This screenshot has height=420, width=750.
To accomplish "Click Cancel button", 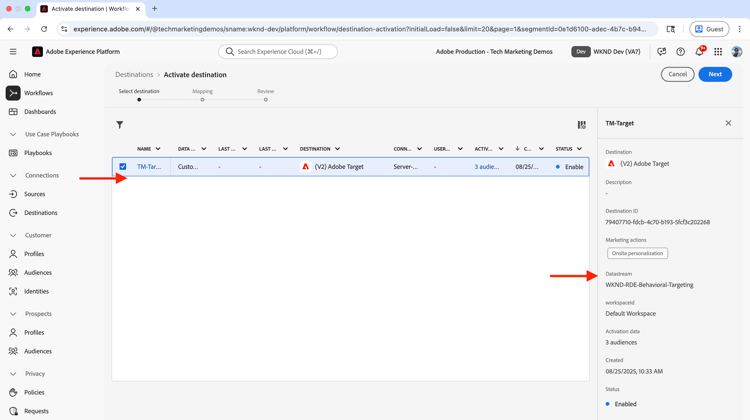I will click(x=677, y=74).
